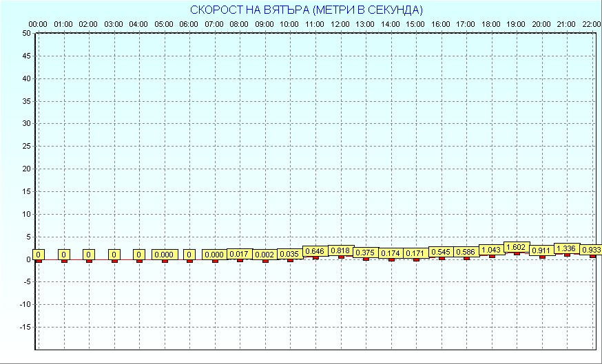The width and height of the screenshot is (602, 364).
Task: Click the 1.336 value label
Action: (x=567, y=248)
